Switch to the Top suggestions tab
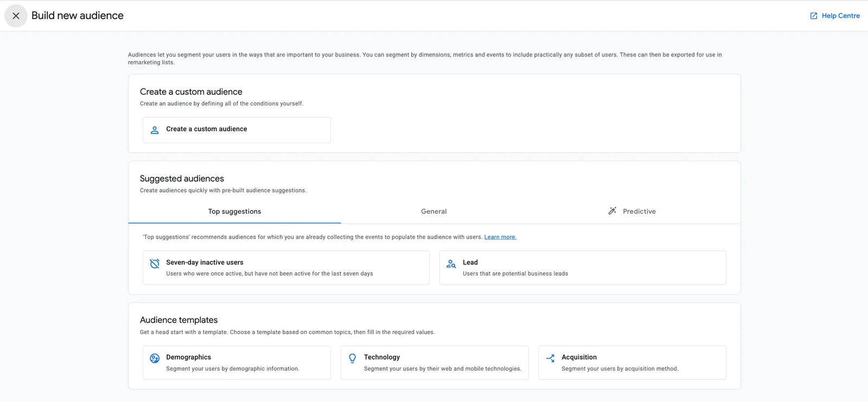This screenshot has height=402, width=868. (234, 212)
